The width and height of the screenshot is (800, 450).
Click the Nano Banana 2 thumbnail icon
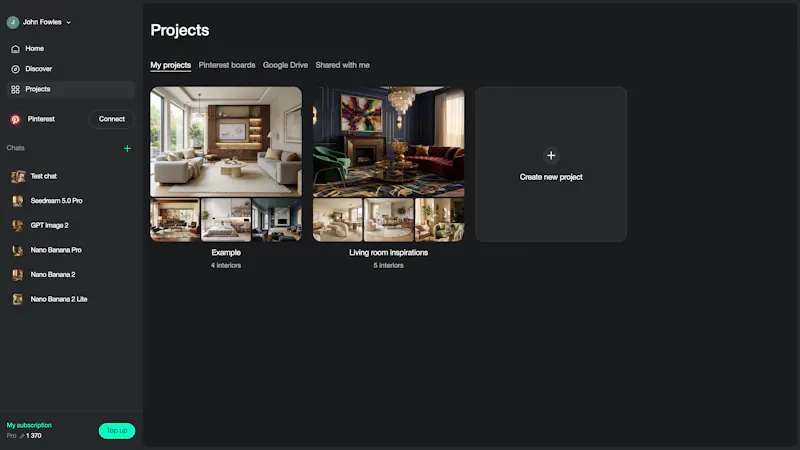click(x=18, y=275)
